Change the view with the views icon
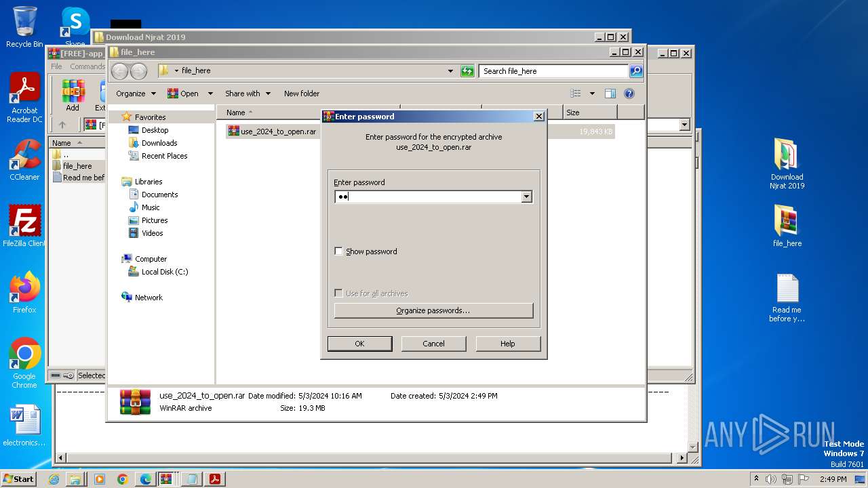The width and height of the screenshot is (868, 488). point(576,94)
